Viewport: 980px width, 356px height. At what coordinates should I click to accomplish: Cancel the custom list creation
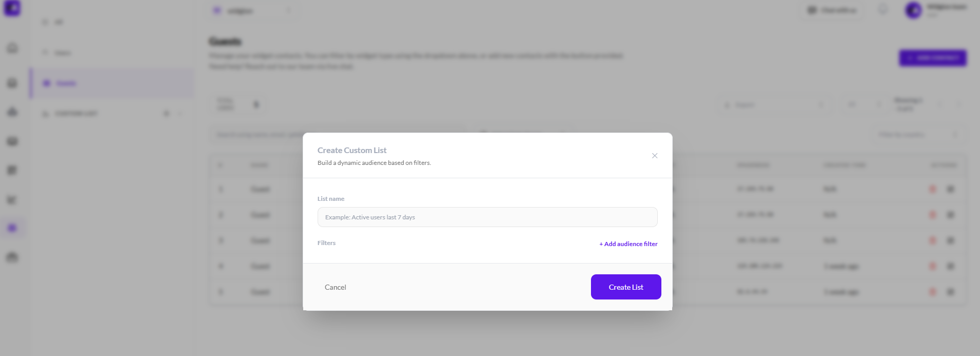[x=335, y=287]
